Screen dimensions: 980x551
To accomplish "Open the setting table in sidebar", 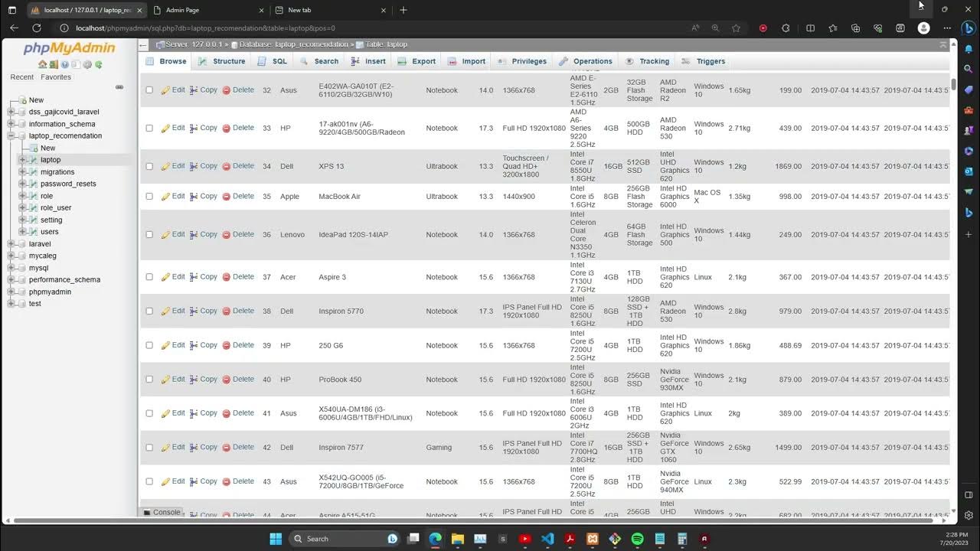I will (51, 220).
